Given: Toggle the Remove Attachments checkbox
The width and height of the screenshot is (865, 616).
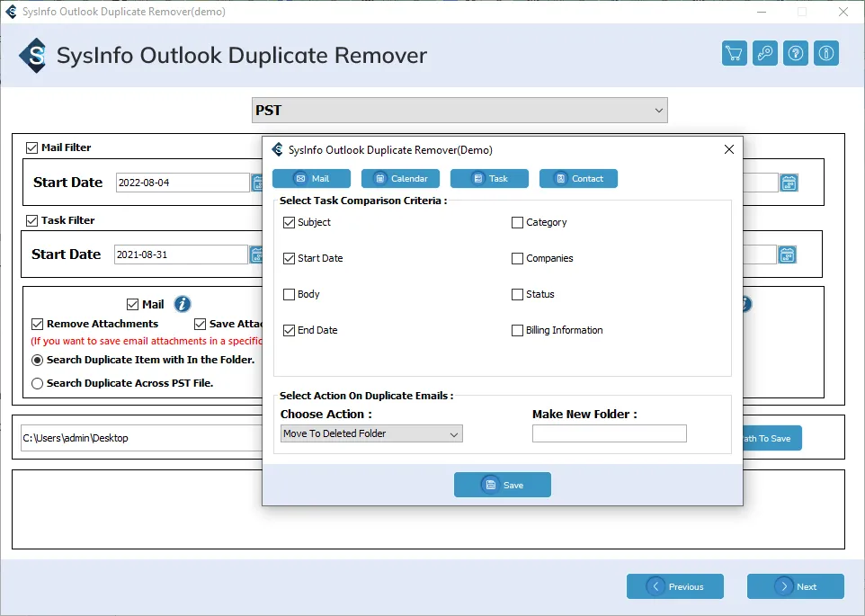Looking at the screenshot, I should tap(38, 324).
